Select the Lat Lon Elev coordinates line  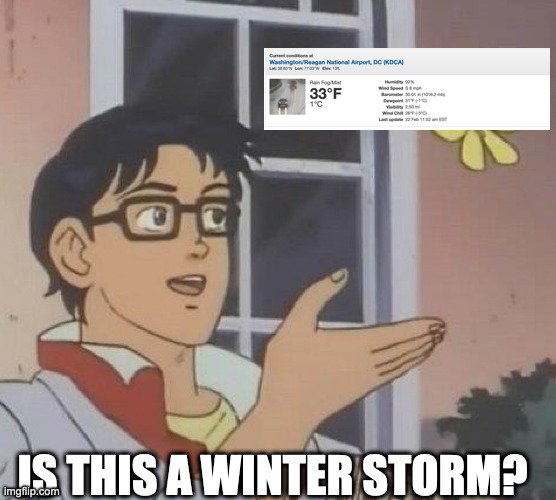pyautogui.click(x=305, y=68)
